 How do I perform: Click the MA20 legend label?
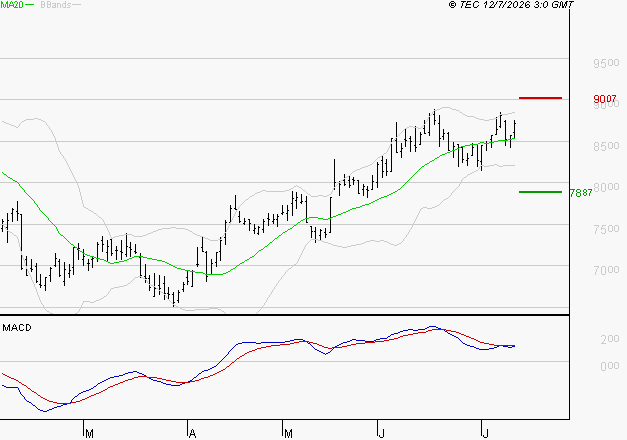[12, 5]
